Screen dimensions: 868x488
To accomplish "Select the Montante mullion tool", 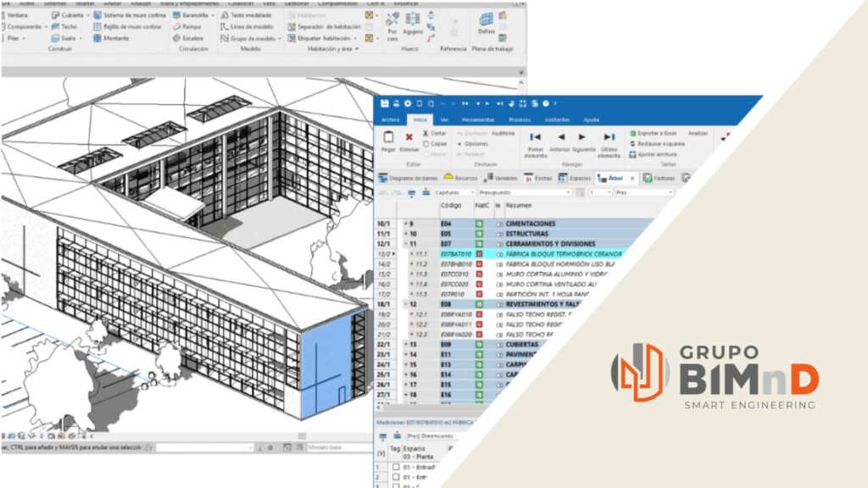I will click(114, 38).
